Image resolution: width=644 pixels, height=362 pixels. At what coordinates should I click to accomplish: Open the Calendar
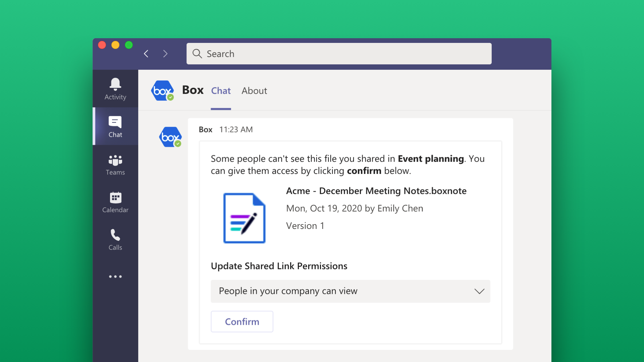115,202
